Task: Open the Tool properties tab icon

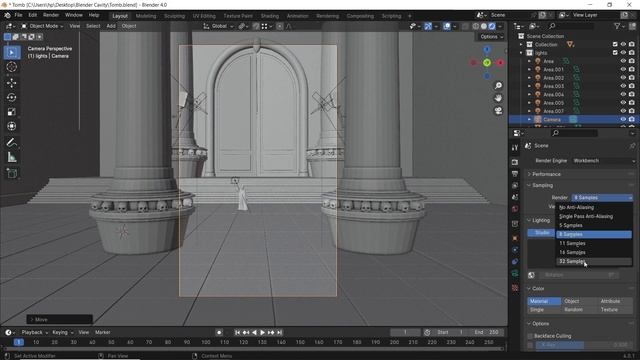Action: pyautogui.click(x=515, y=147)
